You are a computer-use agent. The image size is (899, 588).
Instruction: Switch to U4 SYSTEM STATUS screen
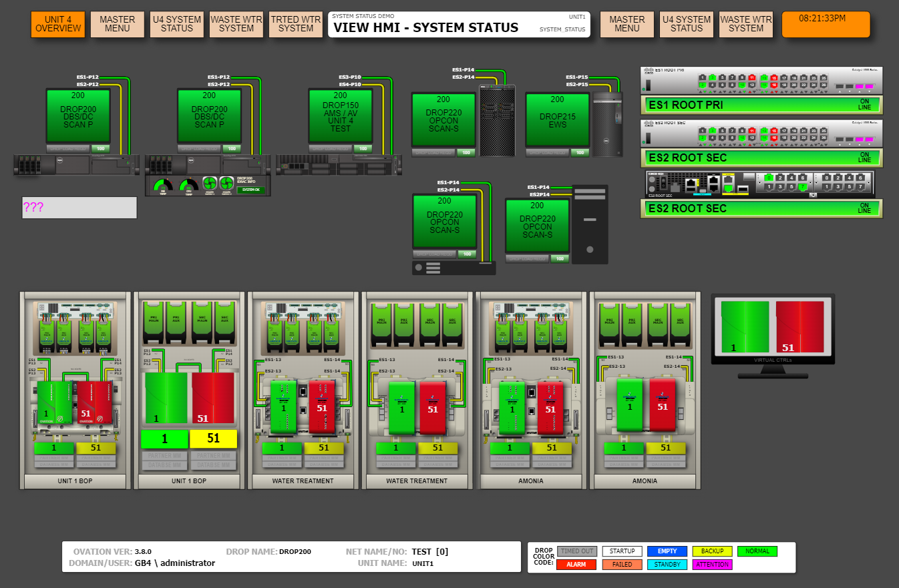[x=176, y=24]
